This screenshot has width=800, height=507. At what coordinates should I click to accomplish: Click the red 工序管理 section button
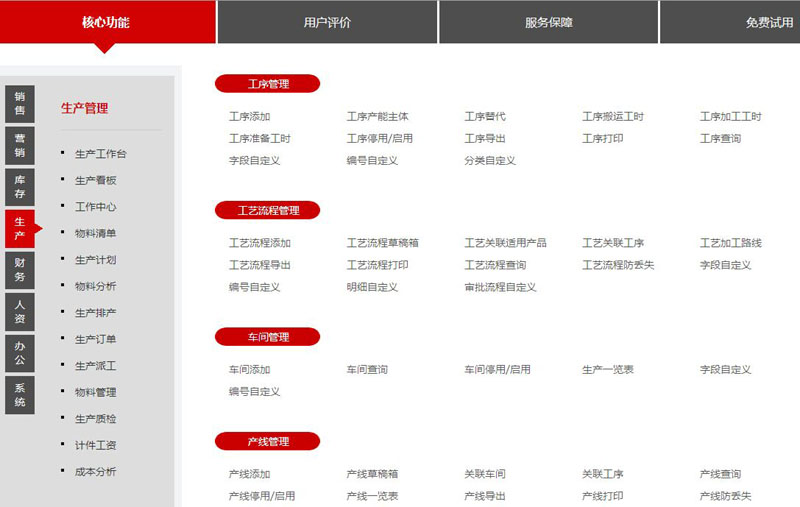267,84
